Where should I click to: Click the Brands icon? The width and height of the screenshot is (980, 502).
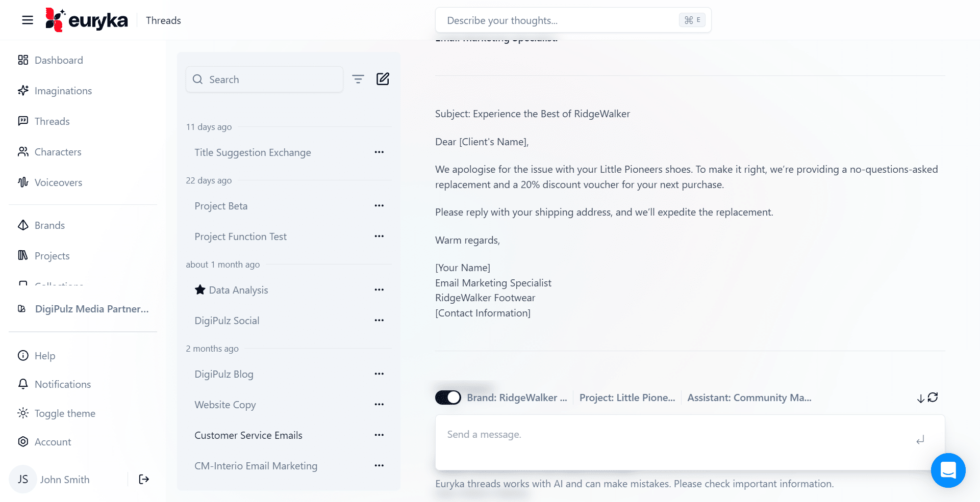[23, 225]
